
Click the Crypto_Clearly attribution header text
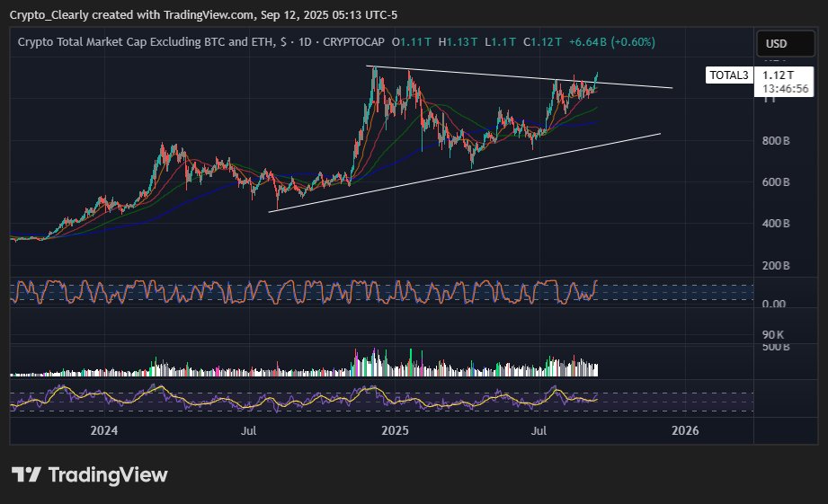point(203,14)
